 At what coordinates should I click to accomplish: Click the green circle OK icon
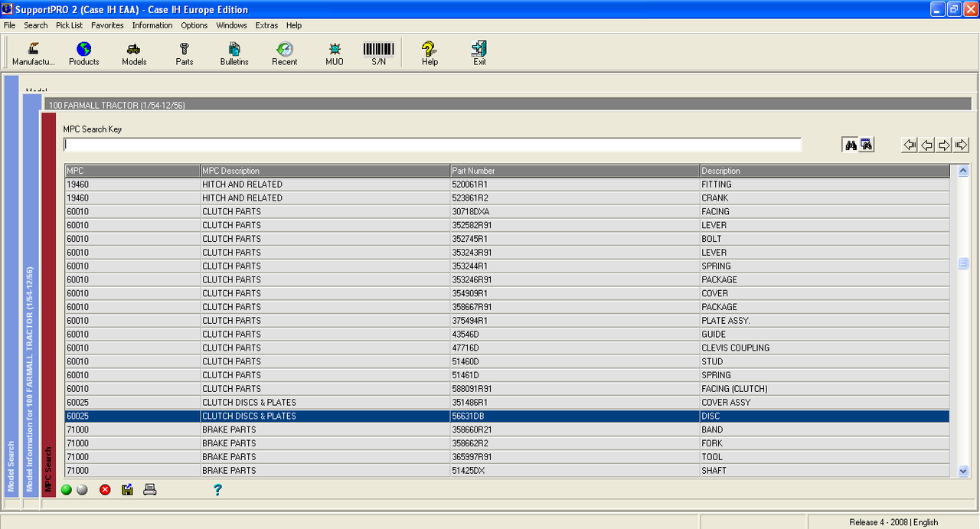pyautogui.click(x=67, y=490)
